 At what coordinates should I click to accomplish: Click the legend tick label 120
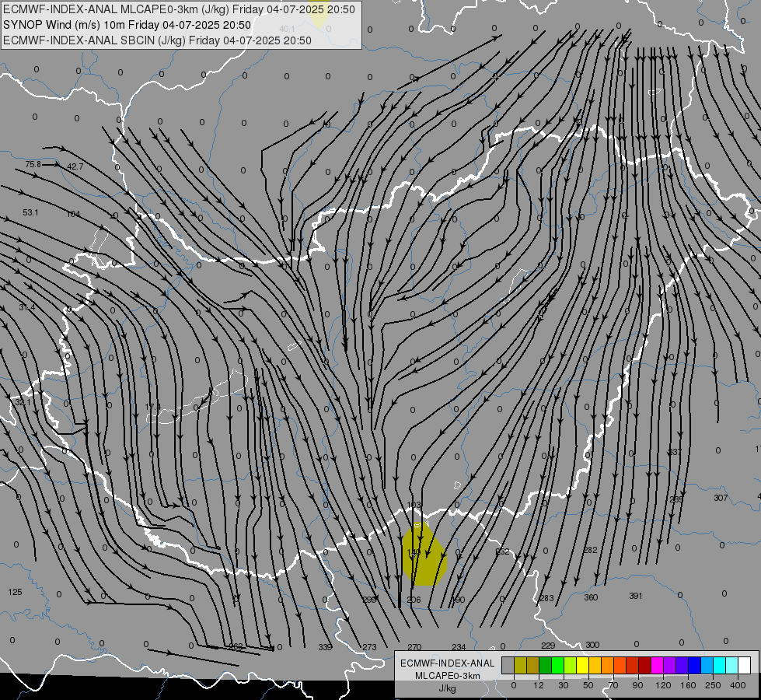point(663,685)
